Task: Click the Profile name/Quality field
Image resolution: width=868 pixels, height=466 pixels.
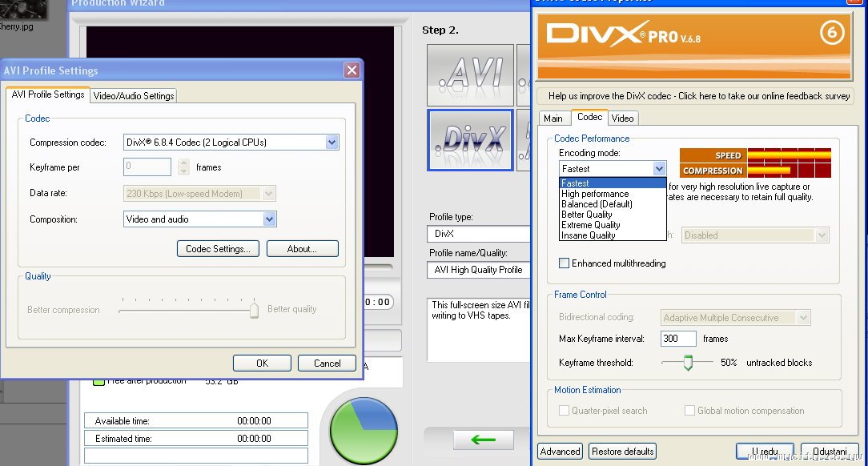Action: click(480, 270)
